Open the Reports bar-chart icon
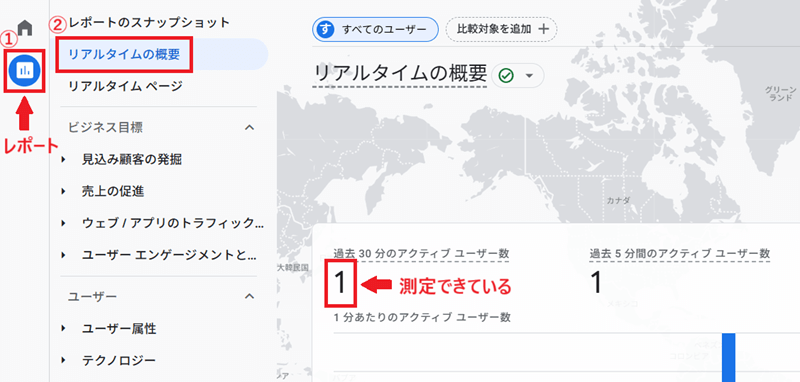Screen dimensions: 800x382 click(24, 71)
